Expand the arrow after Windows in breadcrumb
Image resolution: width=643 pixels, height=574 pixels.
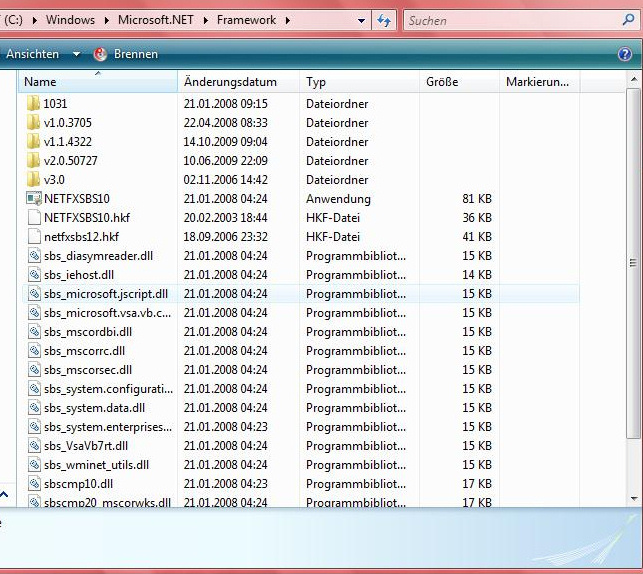pyautogui.click(x=107, y=20)
